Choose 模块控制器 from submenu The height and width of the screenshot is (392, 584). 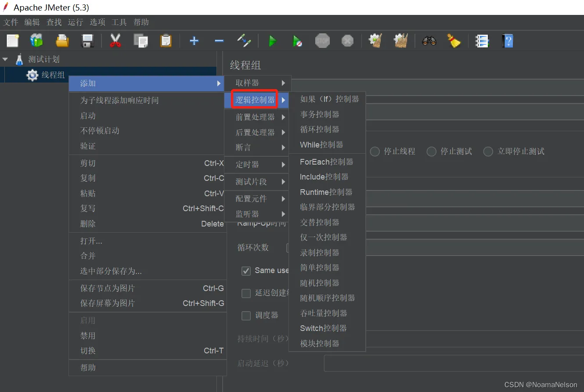[x=327, y=344]
